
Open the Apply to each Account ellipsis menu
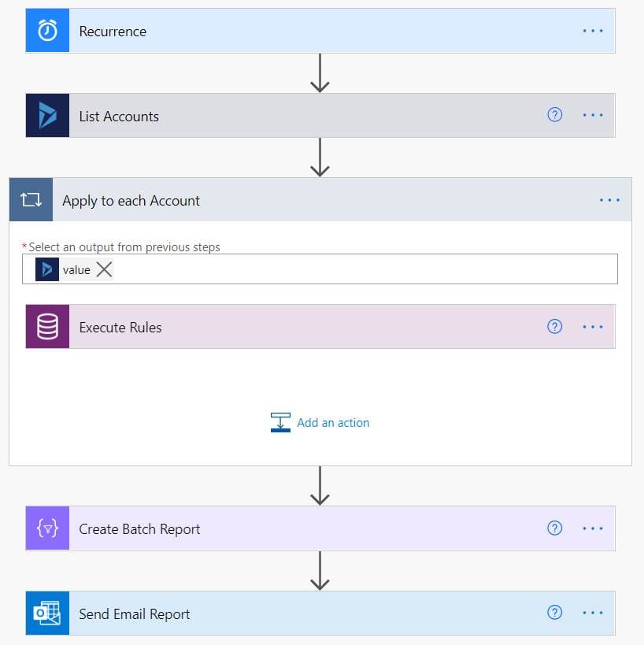click(x=610, y=199)
